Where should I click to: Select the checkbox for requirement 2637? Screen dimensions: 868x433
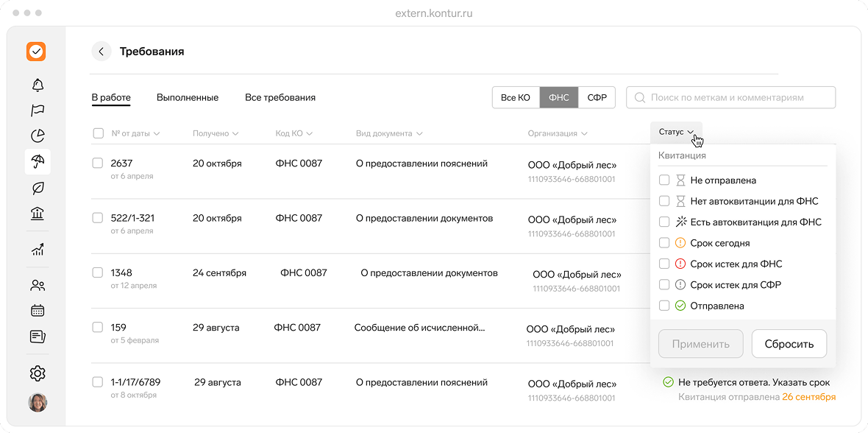tap(97, 163)
